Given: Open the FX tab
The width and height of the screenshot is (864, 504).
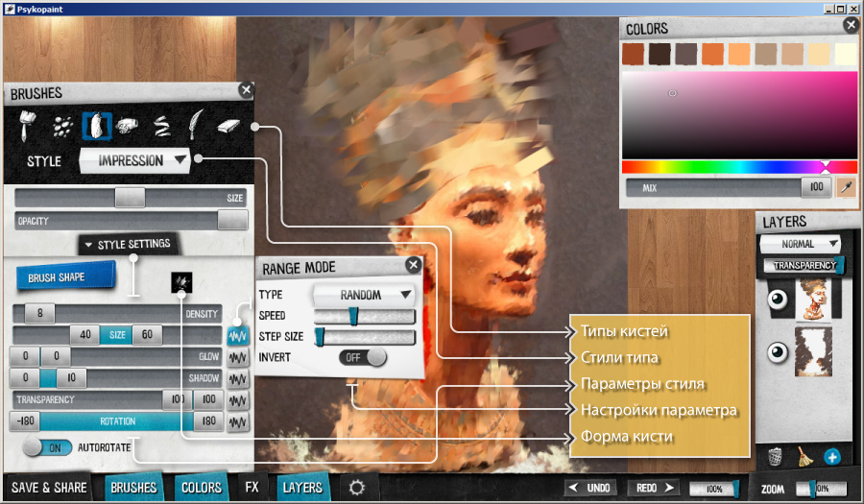Looking at the screenshot, I should [x=252, y=488].
